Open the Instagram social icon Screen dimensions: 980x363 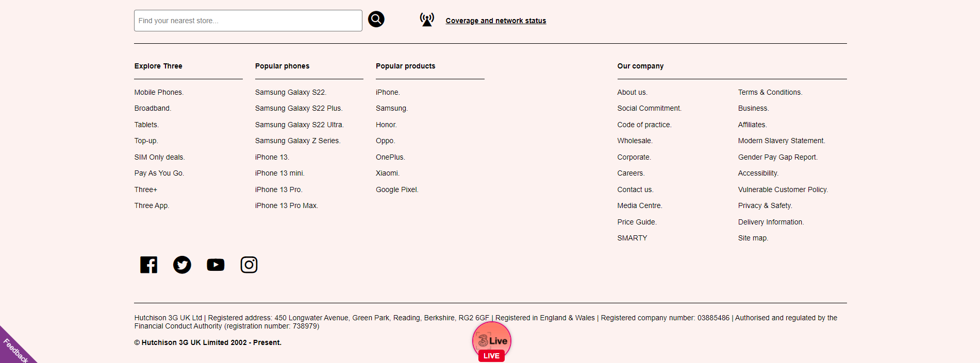[249, 265]
